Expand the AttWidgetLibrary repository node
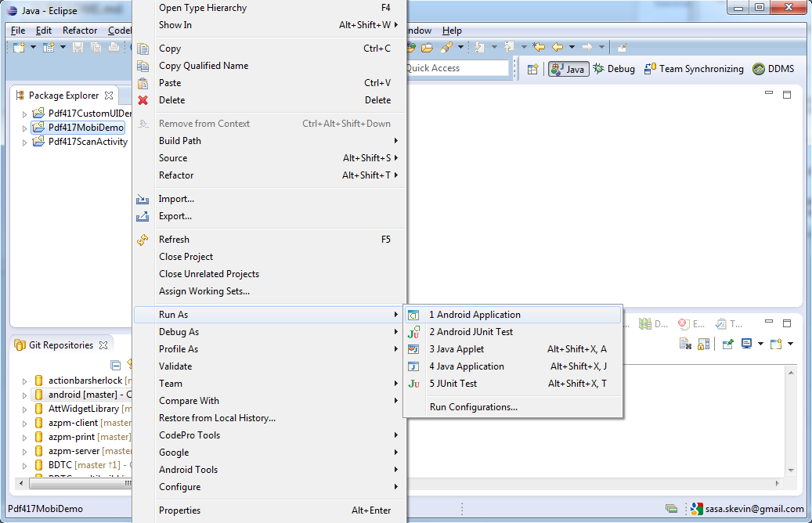This screenshot has width=812, height=523. [24, 409]
